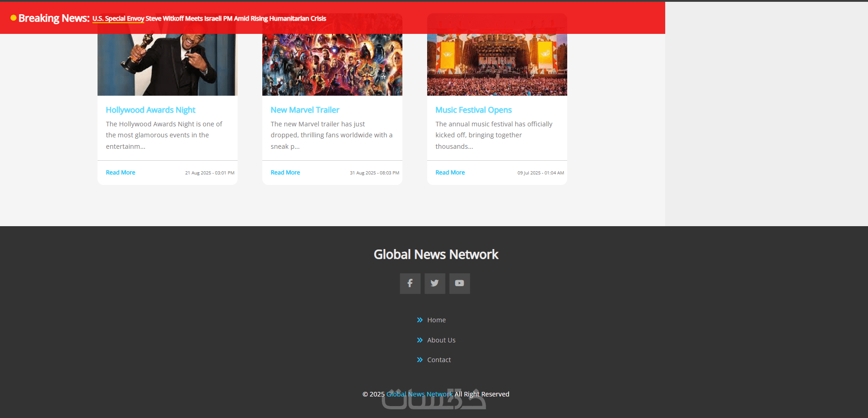The width and height of the screenshot is (868, 418).
Task: Click the 31 Aug 2025 - 08:03 PM date
Action: [x=374, y=173]
